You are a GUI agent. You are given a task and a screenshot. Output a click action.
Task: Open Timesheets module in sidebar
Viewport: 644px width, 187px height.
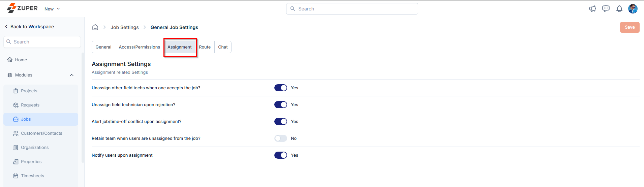pyautogui.click(x=32, y=176)
